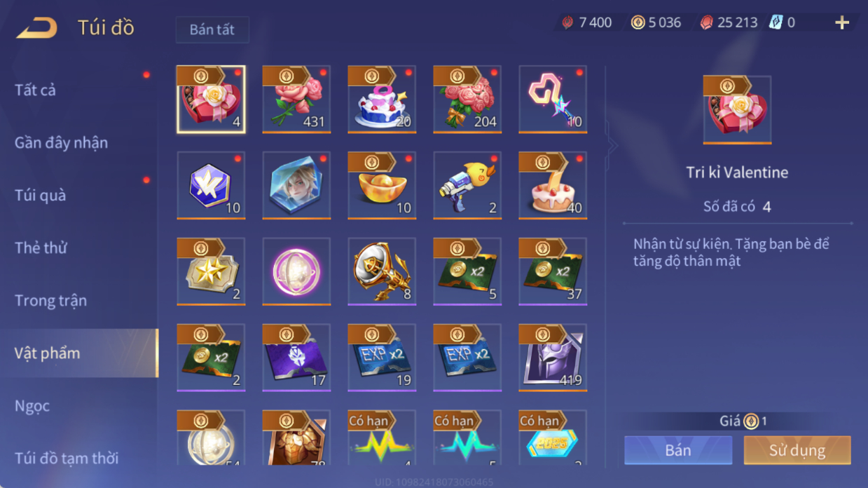Click the Bán tất button

pos(212,30)
